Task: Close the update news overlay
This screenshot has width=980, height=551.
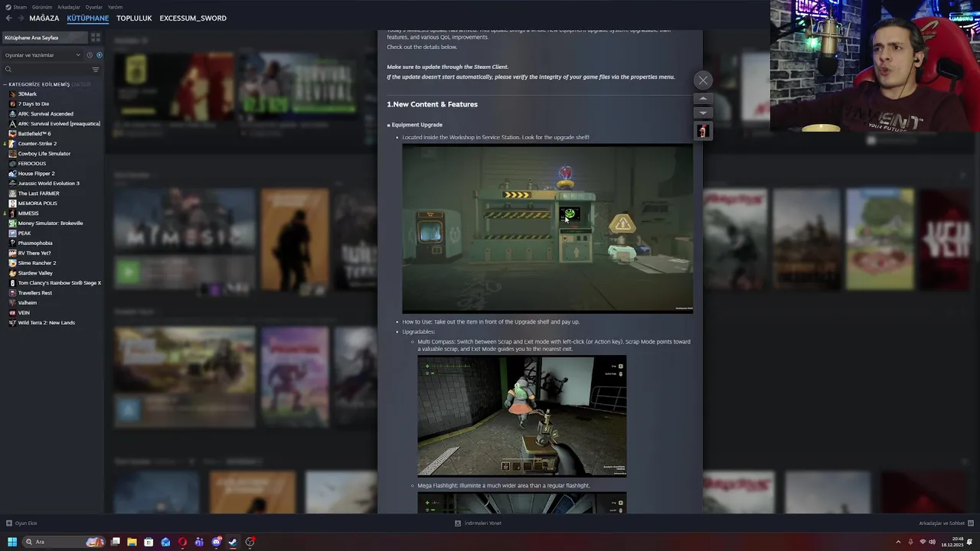Action: 703,80
